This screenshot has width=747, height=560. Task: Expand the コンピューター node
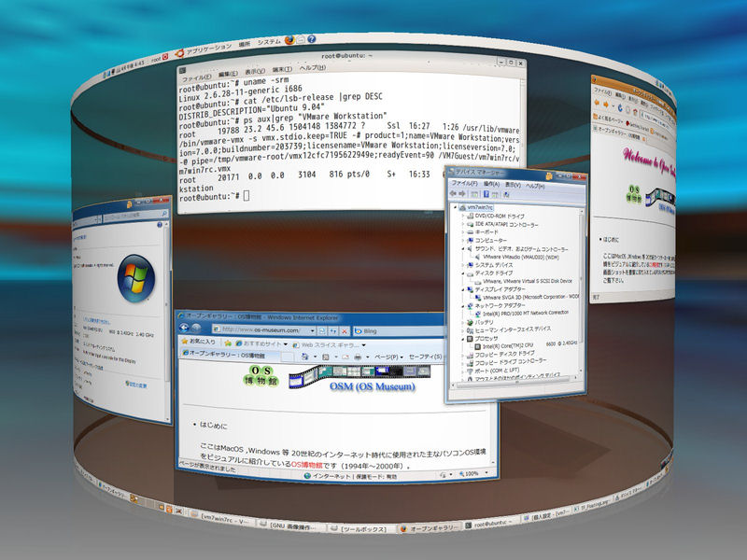click(x=463, y=240)
